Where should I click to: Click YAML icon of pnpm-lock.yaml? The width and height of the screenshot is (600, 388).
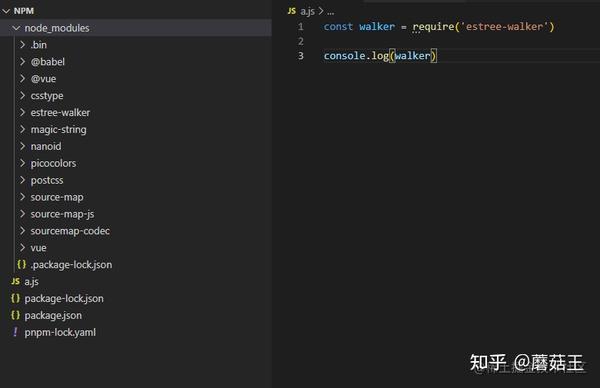15,332
